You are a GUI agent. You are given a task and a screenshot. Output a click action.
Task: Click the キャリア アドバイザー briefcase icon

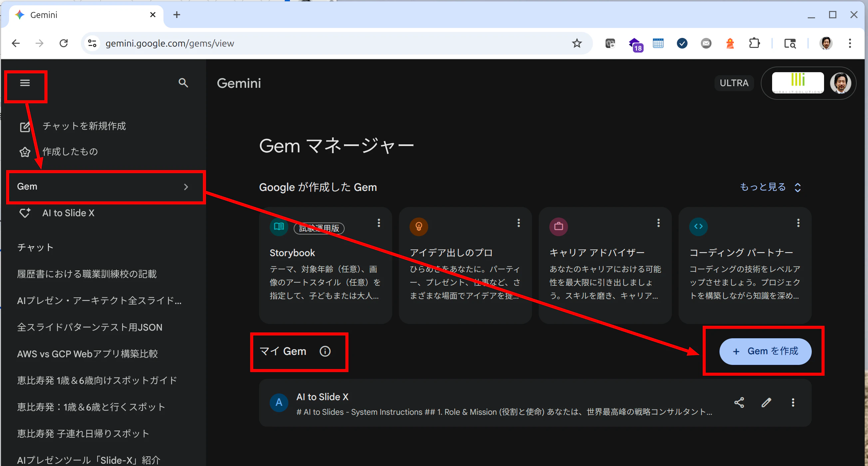click(x=559, y=227)
